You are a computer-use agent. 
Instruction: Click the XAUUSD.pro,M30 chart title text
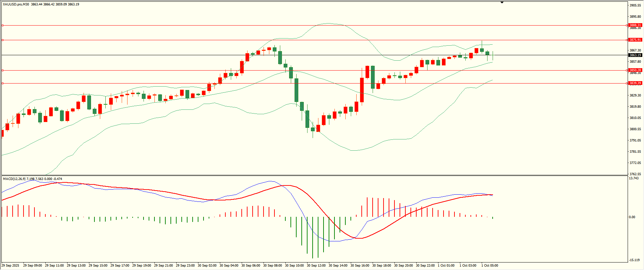16,4
